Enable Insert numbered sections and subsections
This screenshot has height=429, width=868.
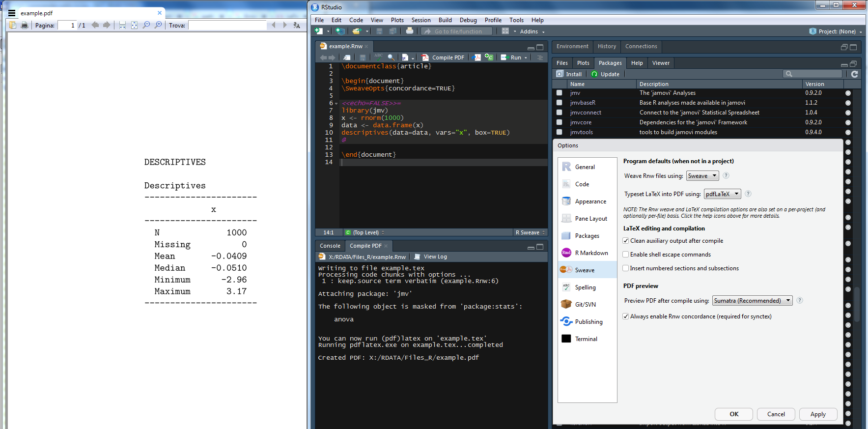click(626, 268)
